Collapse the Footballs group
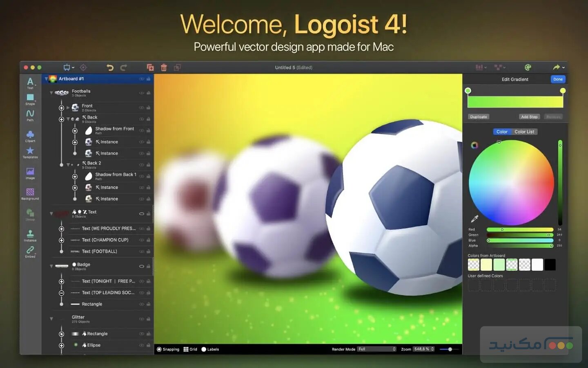 click(x=51, y=92)
